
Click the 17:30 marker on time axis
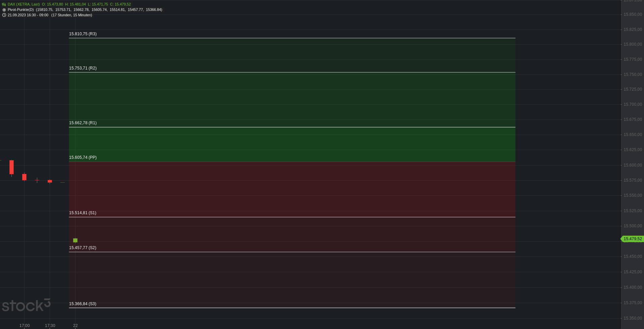pos(50,326)
